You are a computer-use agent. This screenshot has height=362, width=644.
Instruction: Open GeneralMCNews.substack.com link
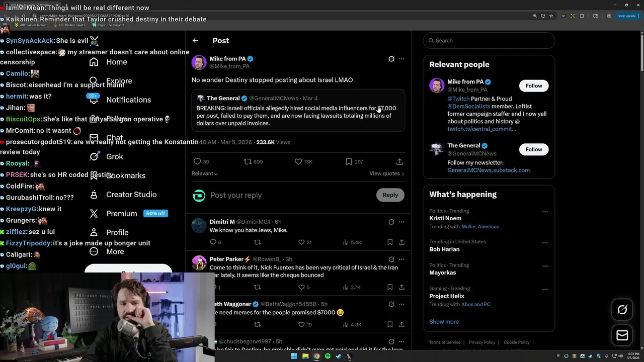(x=489, y=170)
